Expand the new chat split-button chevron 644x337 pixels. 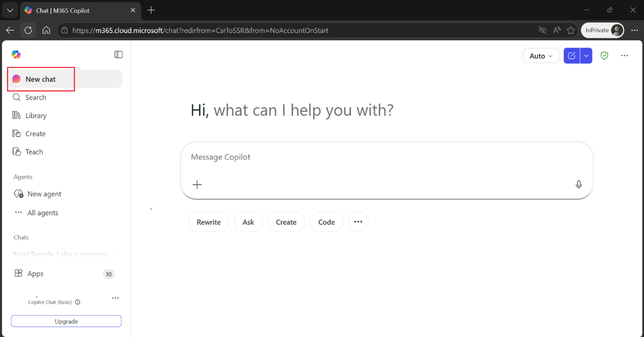click(x=585, y=55)
